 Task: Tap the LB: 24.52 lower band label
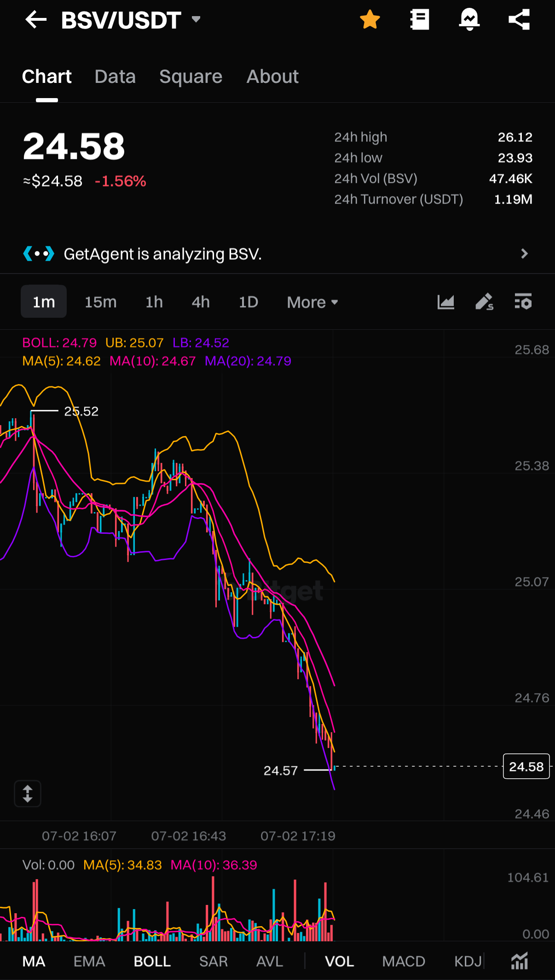[201, 343]
